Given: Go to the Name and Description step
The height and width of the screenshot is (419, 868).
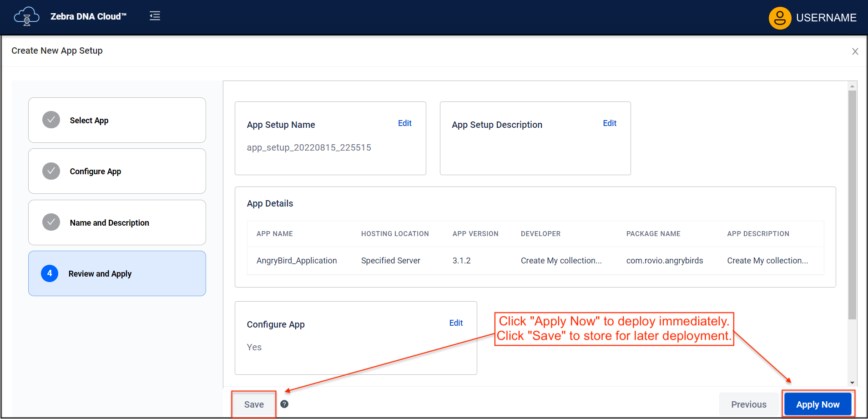Looking at the screenshot, I should point(117,222).
